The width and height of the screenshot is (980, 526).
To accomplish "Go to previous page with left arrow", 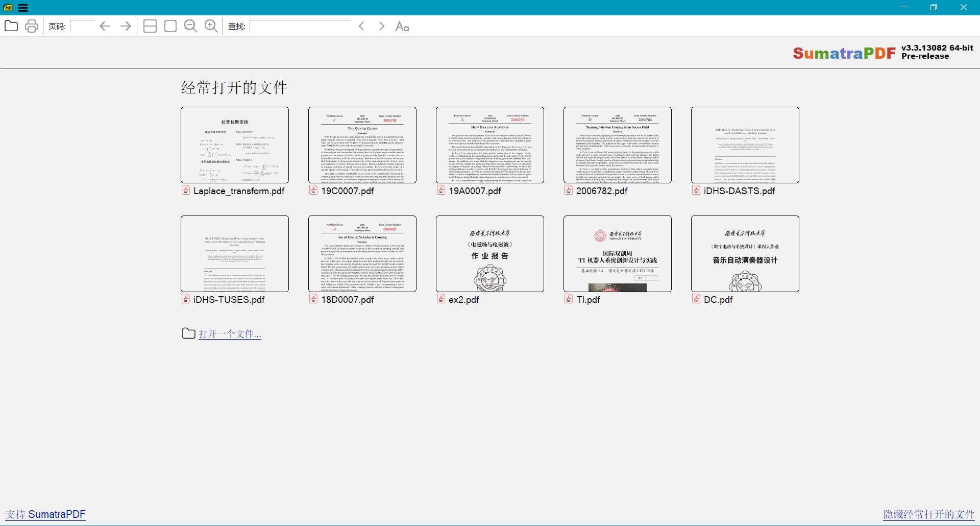I will [105, 26].
